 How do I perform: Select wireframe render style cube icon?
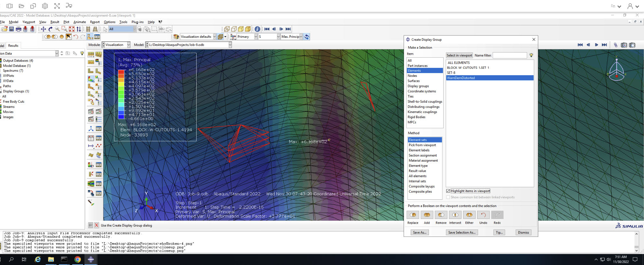[227, 29]
